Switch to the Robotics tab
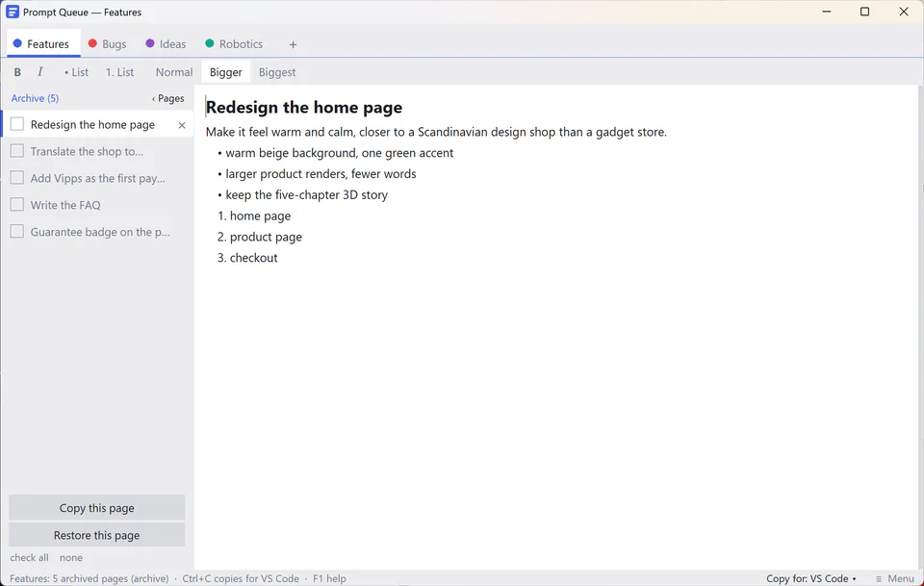This screenshot has height=586, width=924. [x=234, y=43]
